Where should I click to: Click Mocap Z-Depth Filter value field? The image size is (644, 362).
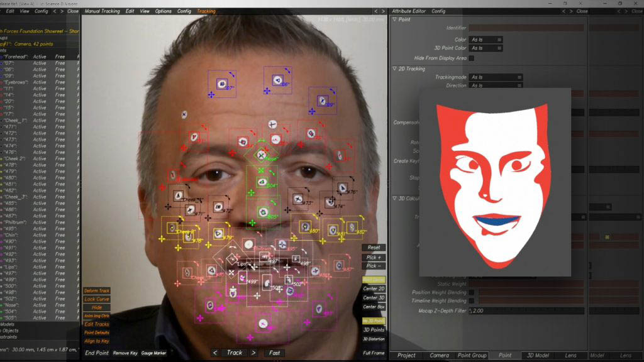tap(526, 310)
